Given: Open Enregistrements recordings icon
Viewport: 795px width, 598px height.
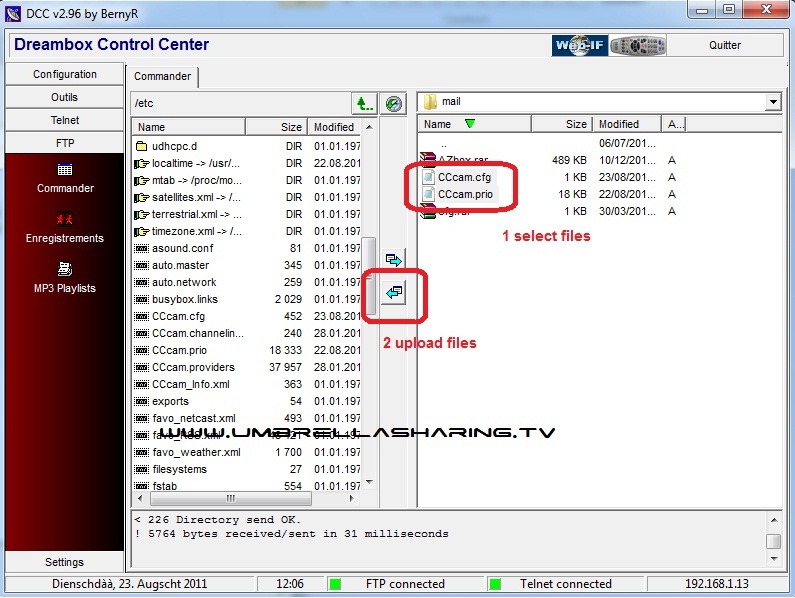Looking at the screenshot, I should tap(64, 219).
